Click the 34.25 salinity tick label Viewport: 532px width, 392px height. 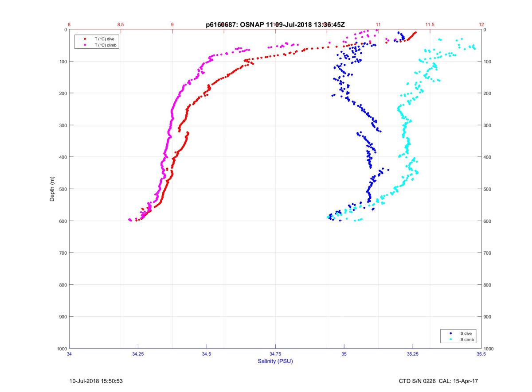[x=138, y=354]
